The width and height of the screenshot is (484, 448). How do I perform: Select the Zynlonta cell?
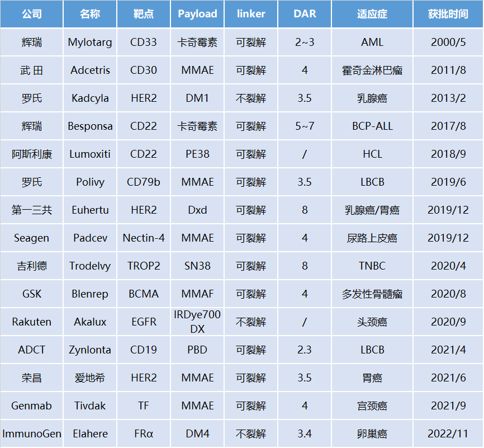90,350
